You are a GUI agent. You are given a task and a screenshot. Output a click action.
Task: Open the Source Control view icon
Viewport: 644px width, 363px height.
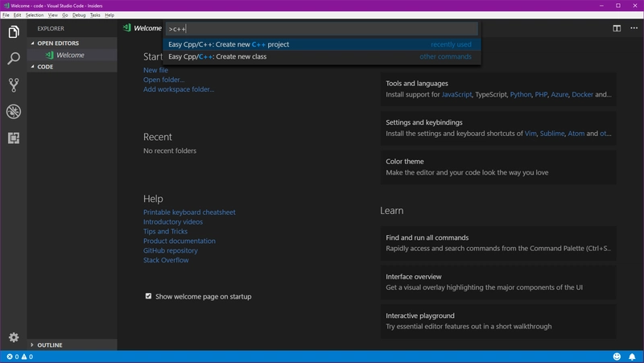[x=13, y=85]
